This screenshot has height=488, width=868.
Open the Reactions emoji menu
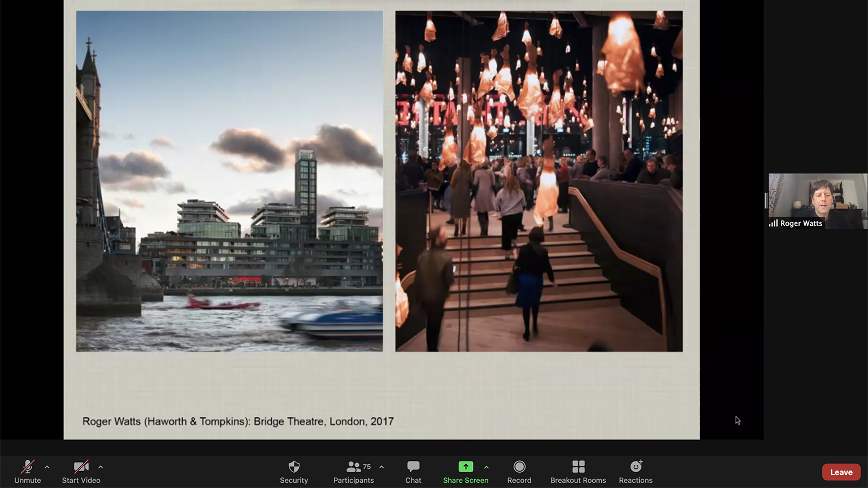pyautogui.click(x=636, y=472)
